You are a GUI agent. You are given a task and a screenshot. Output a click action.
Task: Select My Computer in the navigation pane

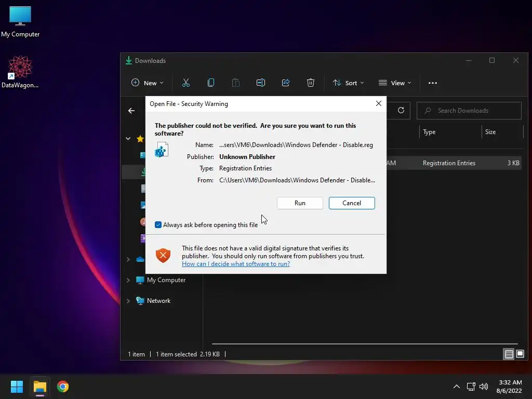pos(166,280)
